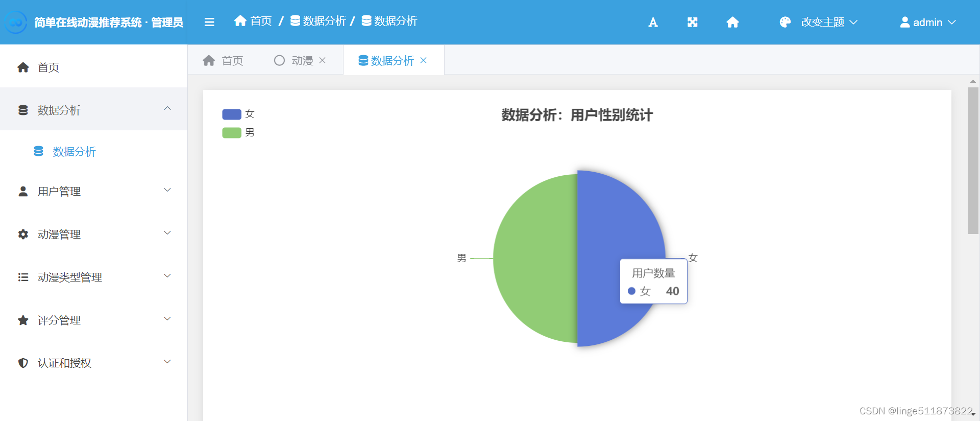The image size is (980, 421).
Task: Click circle icon on 动漫 tab
Action: coord(279,60)
